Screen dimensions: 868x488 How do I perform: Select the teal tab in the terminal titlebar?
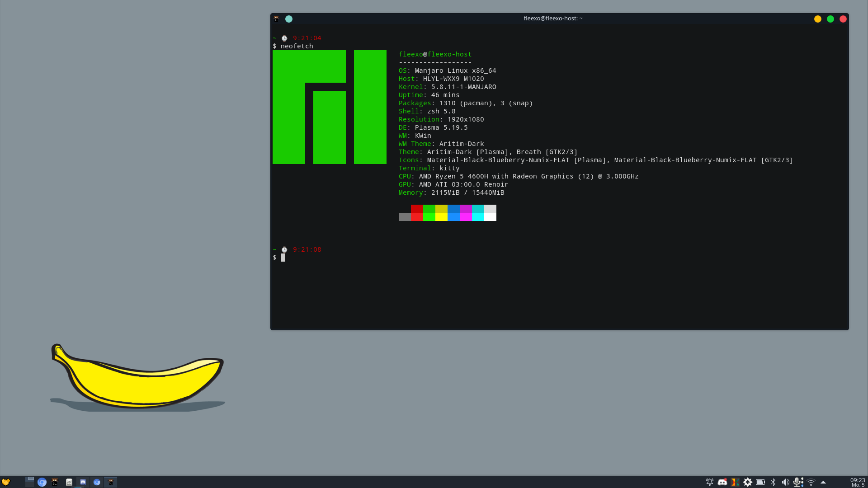point(289,19)
